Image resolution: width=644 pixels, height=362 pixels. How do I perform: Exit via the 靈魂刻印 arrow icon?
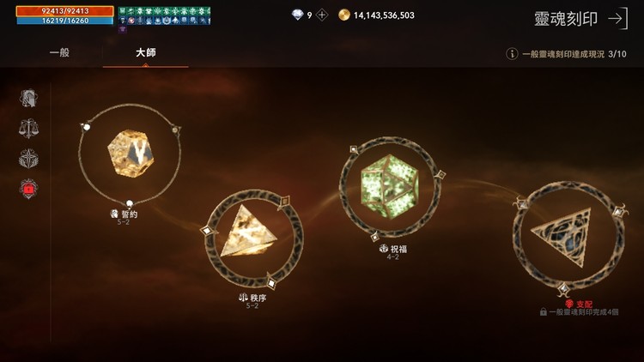point(618,19)
